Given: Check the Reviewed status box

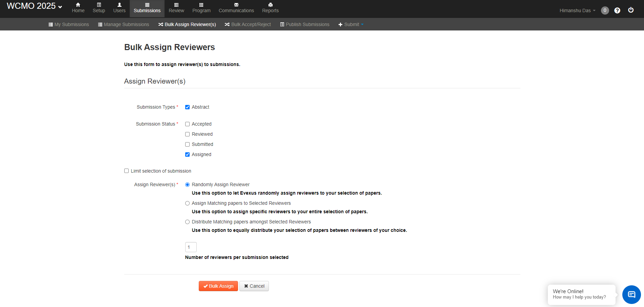Looking at the screenshot, I should tap(187, 134).
